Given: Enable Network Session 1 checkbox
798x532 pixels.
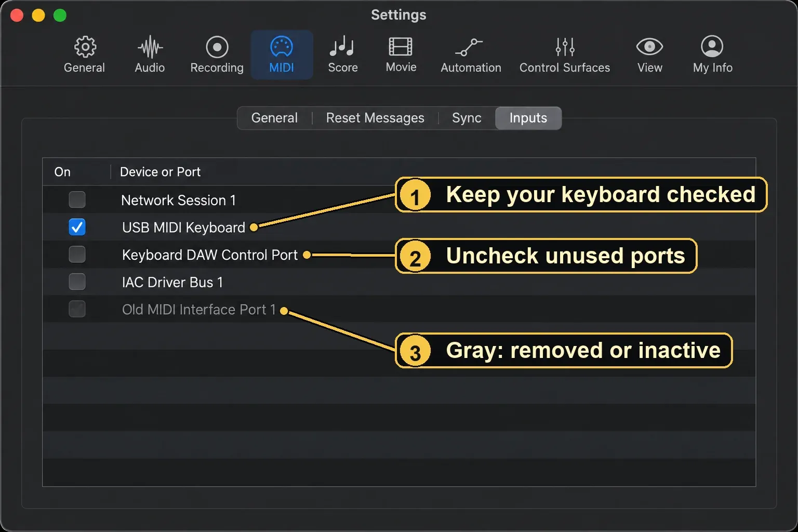Looking at the screenshot, I should coord(77,199).
